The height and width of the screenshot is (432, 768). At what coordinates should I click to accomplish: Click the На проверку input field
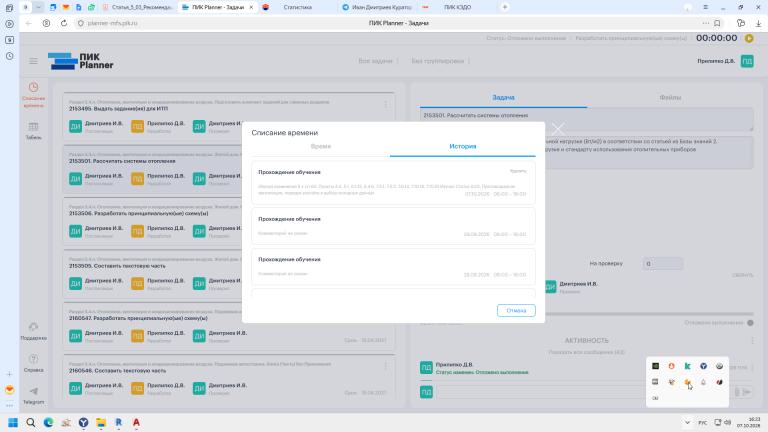click(663, 264)
